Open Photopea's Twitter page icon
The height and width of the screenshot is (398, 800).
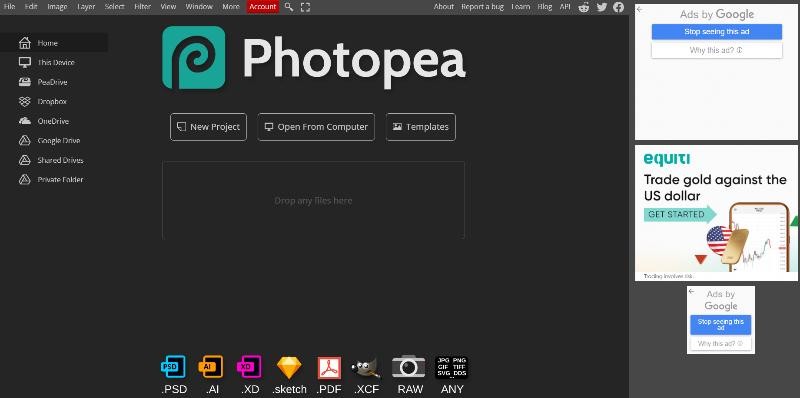(x=602, y=7)
